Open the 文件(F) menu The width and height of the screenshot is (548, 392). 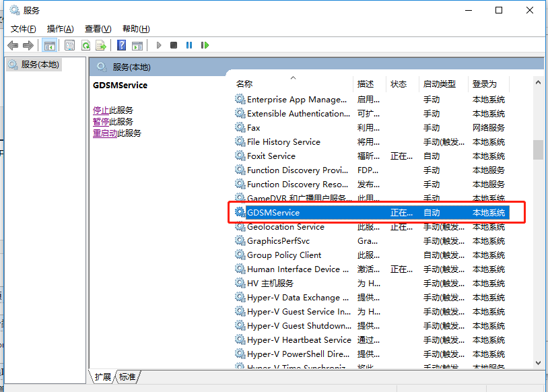tap(23, 29)
